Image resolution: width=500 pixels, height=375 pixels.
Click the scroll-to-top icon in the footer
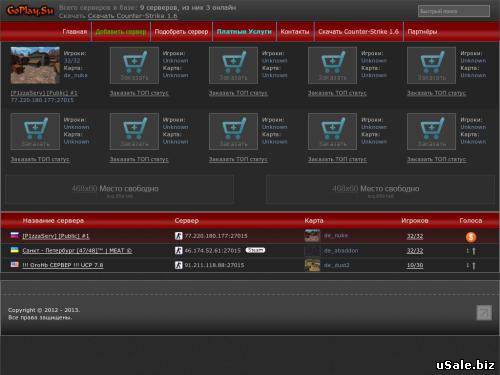pyautogui.click(x=484, y=313)
